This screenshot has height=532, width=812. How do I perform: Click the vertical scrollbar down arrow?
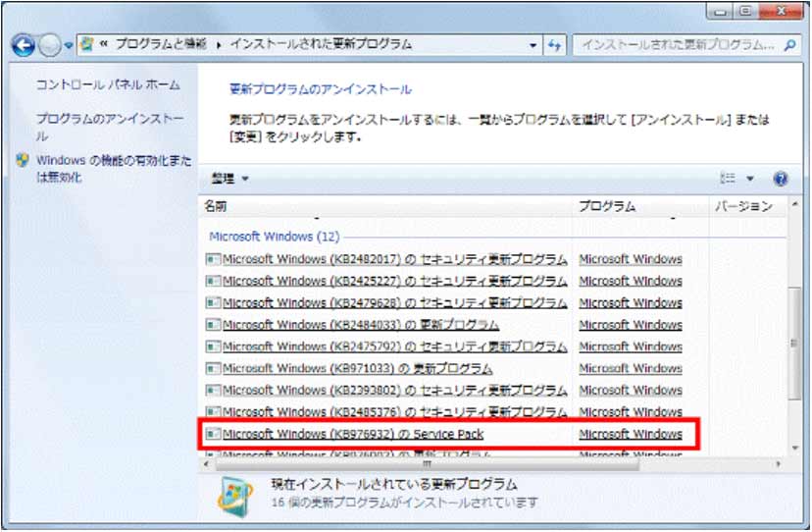pos(795,448)
